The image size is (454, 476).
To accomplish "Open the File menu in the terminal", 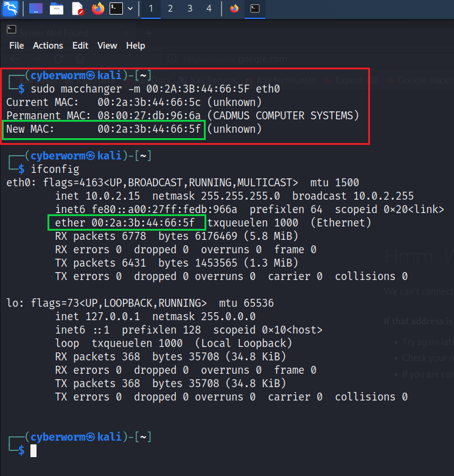I will [x=16, y=46].
